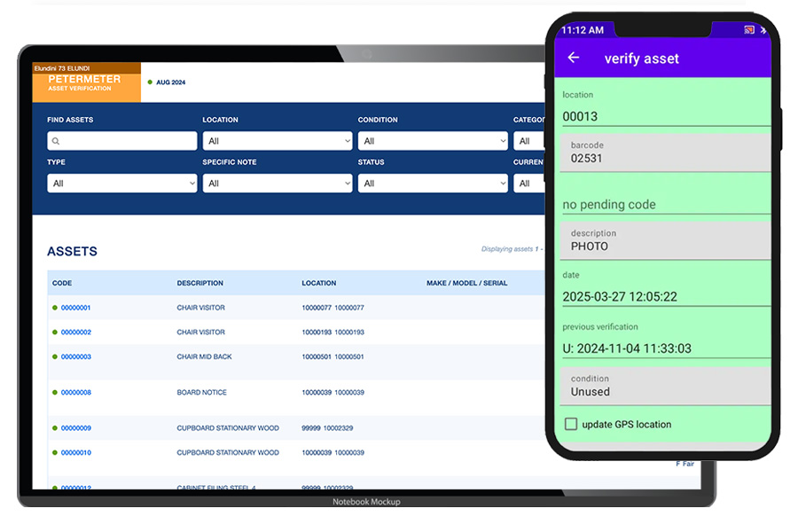798x532 pixels.
Task: Click the green status dot beside asset 00000010
Action: [x=54, y=453]
